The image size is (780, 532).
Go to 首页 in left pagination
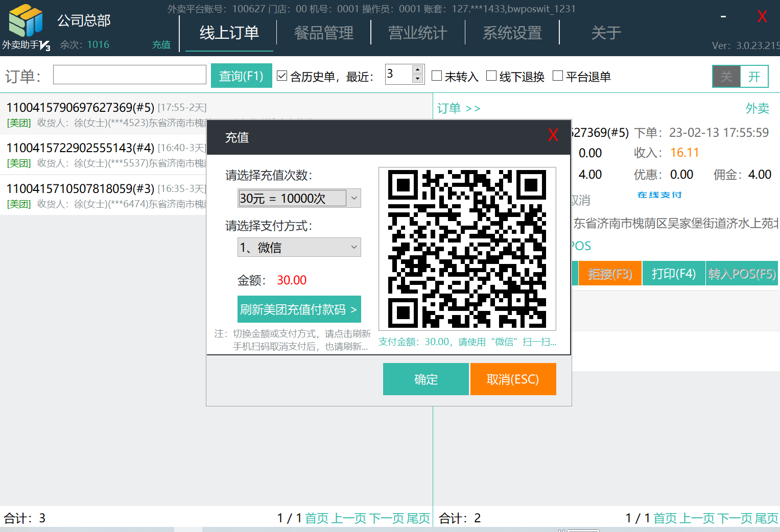point(317,518)
